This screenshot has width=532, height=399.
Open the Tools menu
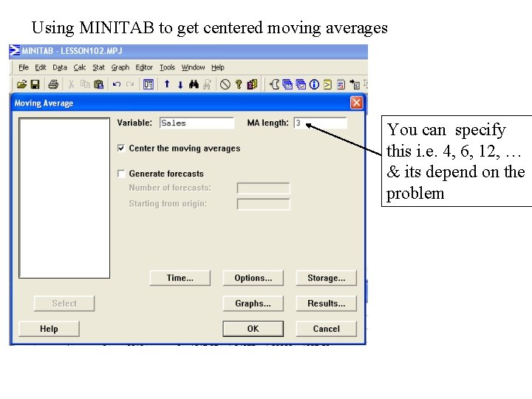tap(167, 67)
